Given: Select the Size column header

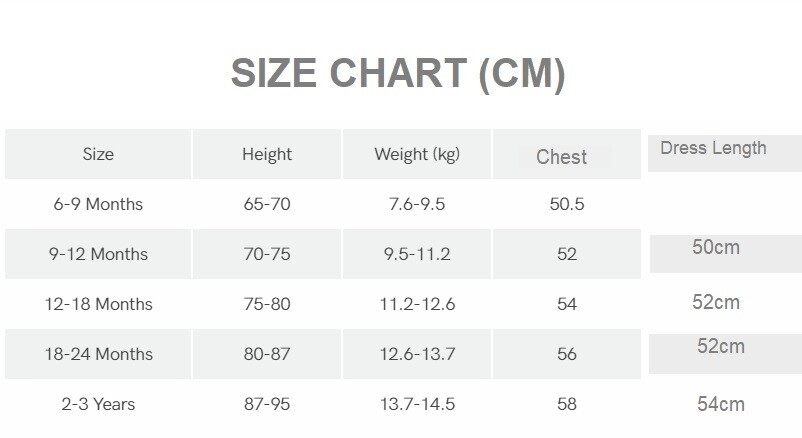Looking at the screenshot, I should (98, 154).
